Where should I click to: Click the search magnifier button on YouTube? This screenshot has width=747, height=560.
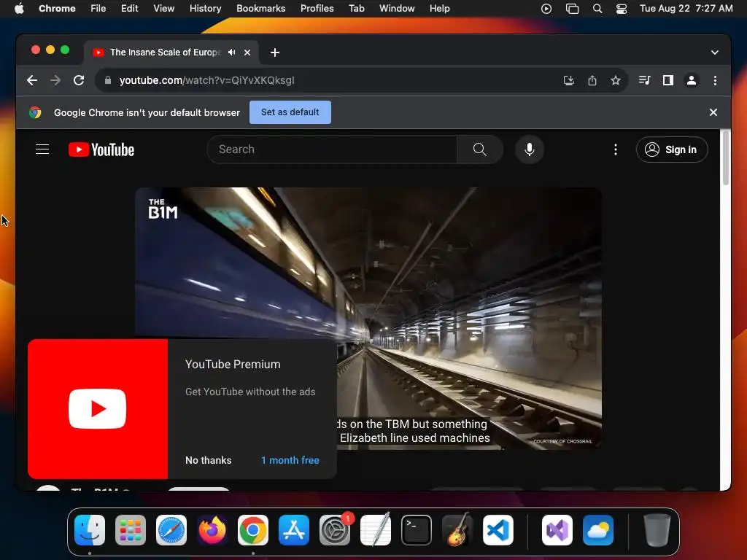click(x=480, y=149)
